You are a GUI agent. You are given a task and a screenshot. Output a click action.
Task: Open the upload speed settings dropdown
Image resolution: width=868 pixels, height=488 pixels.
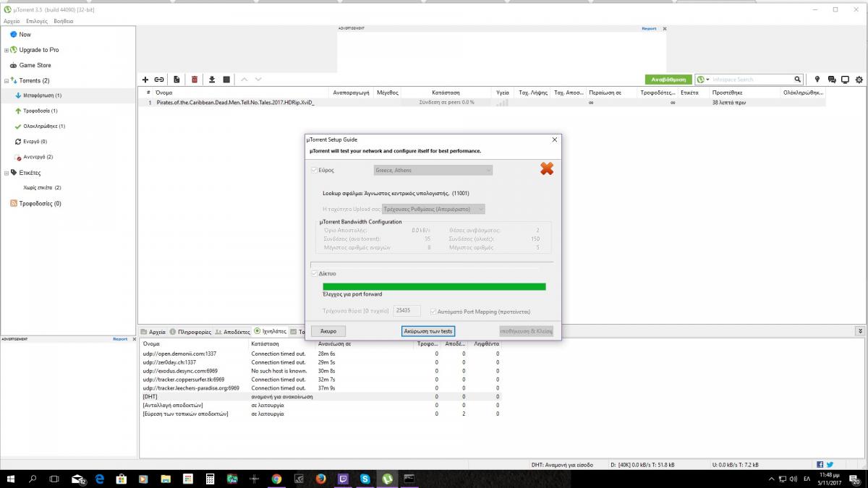[x=433, y=209]
